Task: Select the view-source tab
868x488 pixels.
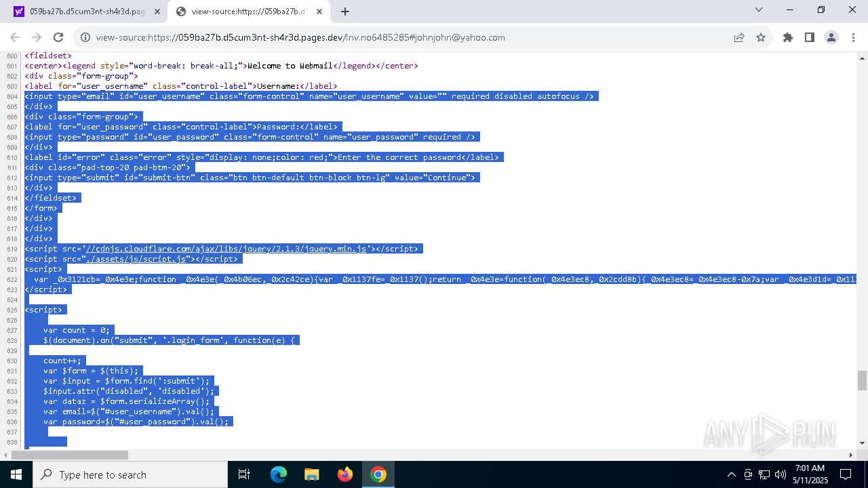Action: (248, 12)
